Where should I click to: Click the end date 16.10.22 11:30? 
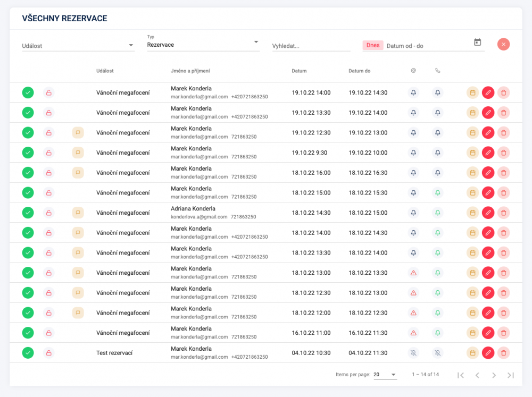click(368, 333)
